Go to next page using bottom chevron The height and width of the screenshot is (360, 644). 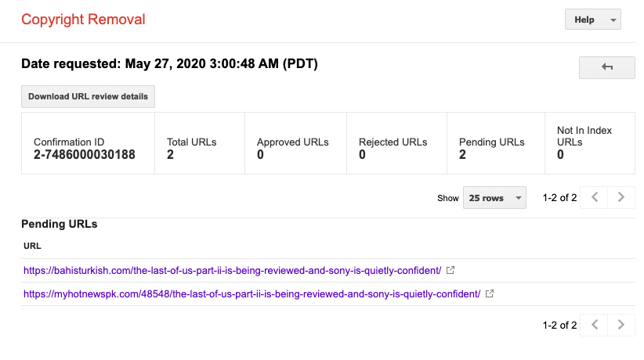click(x=621, y=325)
